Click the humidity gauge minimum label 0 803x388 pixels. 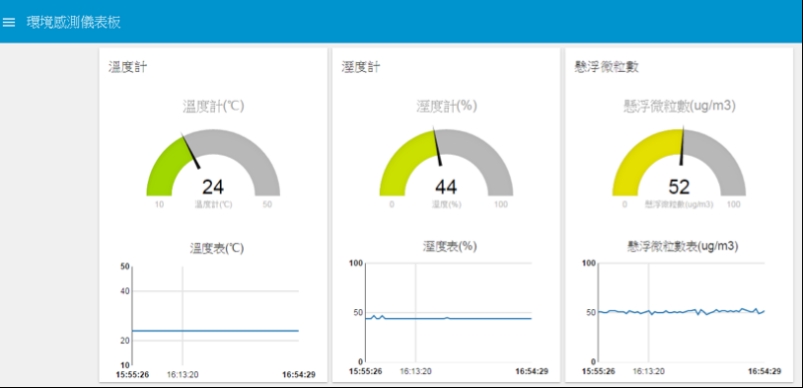pyautogui.click(x=392, y=205)
